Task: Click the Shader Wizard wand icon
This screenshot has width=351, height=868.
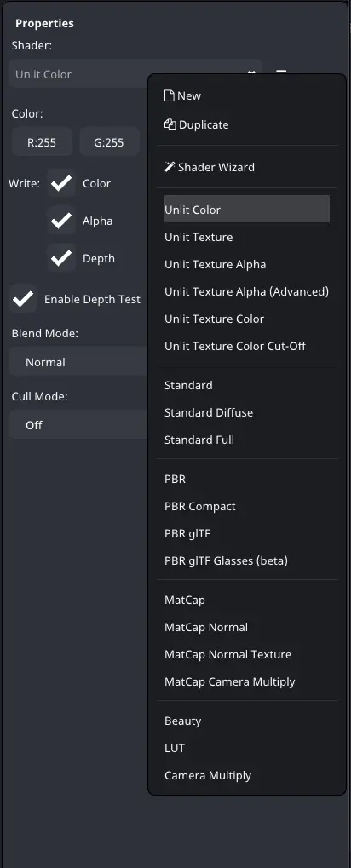Action: click(170, 167)
